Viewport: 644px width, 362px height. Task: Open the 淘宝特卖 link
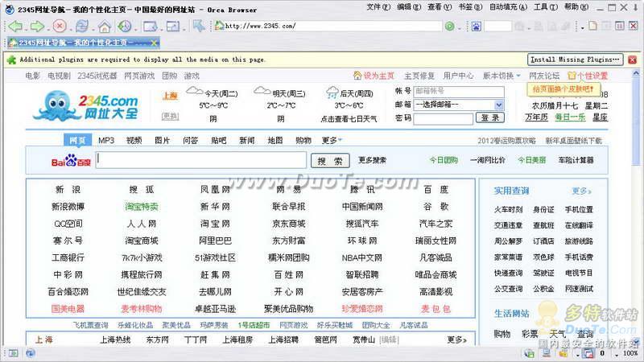click(x=142, y=207)
